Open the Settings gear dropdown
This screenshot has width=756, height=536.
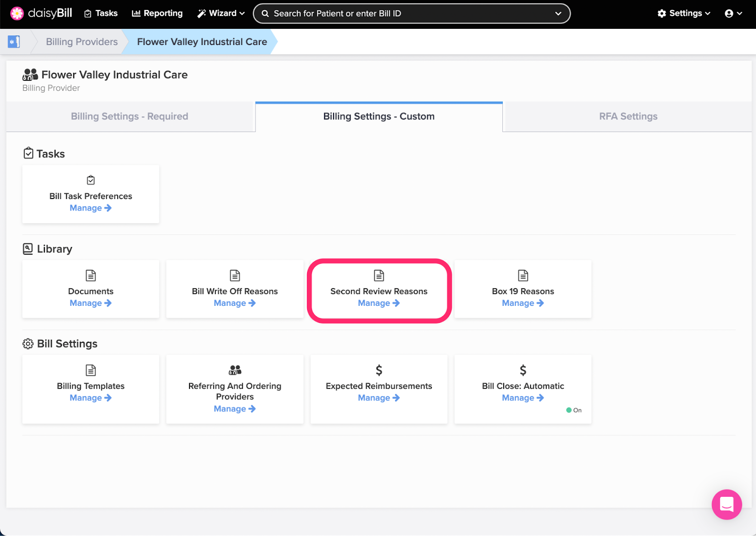click(684, 13)
